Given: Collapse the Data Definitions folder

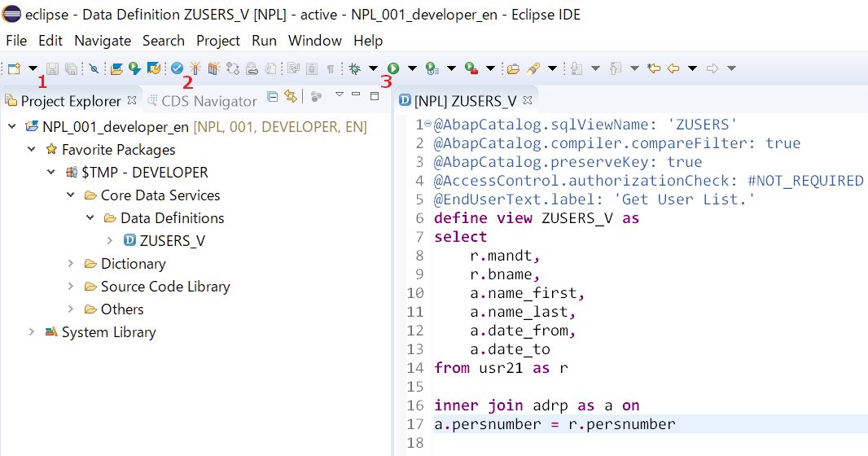Looking at the screenshot, I should point(90,217).
